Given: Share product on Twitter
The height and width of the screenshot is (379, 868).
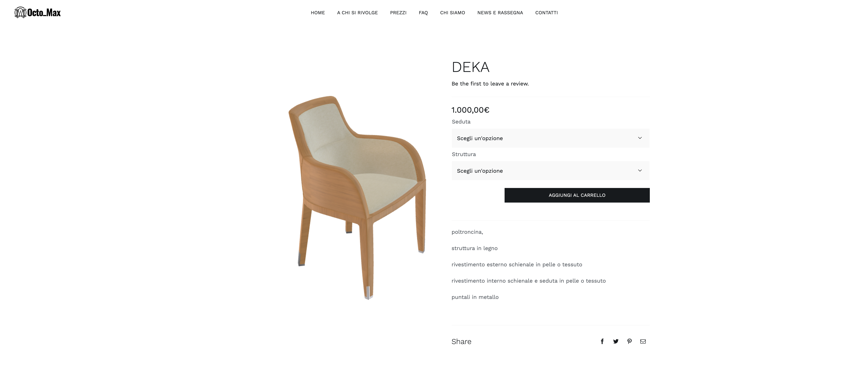Looking at the screenshot, I should pyautogui.click(x=616, y=341).
